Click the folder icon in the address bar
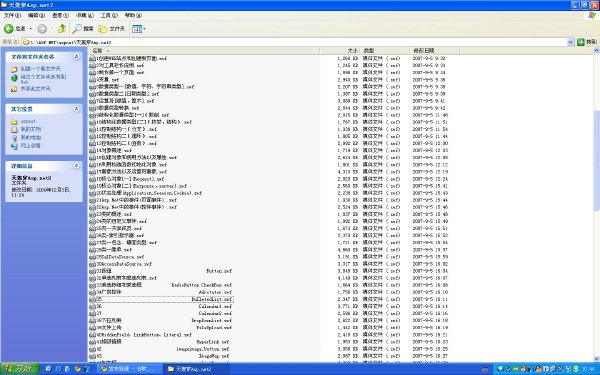Viewport: 600px width, 375px height. click(26, 42)
